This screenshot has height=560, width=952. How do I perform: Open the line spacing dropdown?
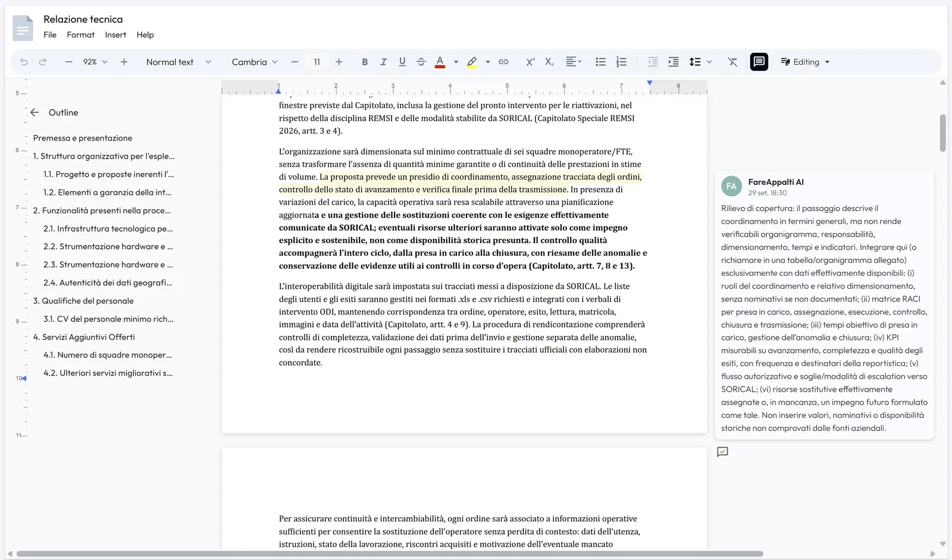pyautogui.click(x=700, y=62)
